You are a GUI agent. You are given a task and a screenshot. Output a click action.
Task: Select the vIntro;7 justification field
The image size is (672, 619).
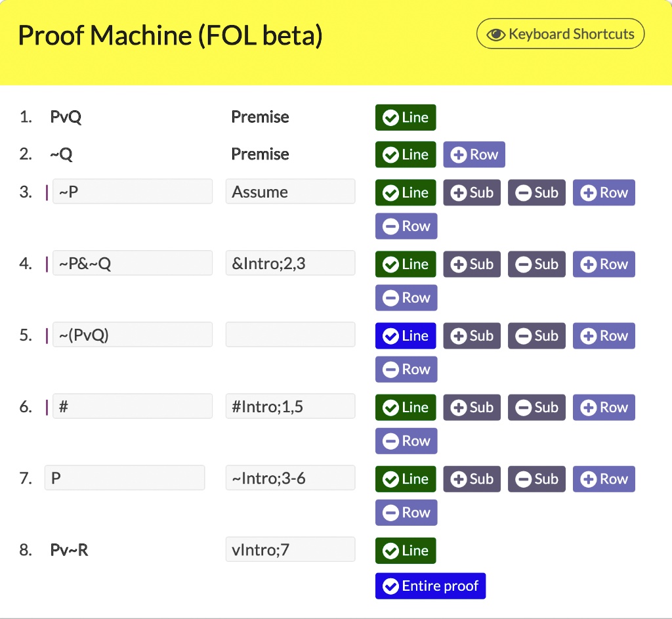click(290, 550)
